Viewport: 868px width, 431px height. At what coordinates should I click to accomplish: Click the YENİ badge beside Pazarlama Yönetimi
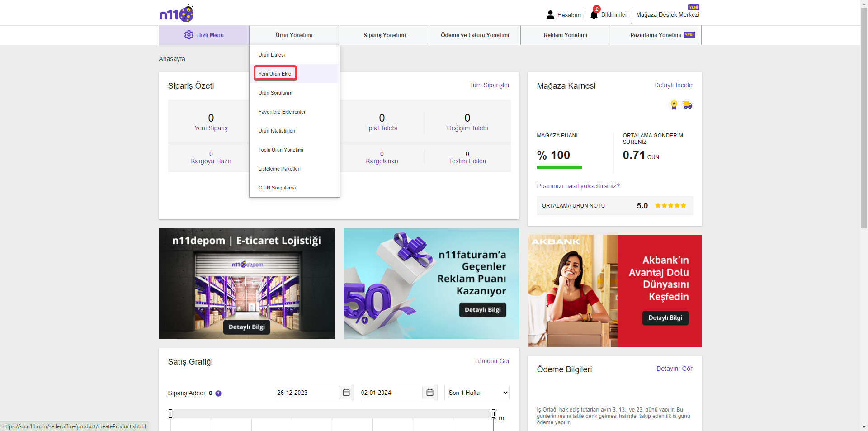(689, 35)
